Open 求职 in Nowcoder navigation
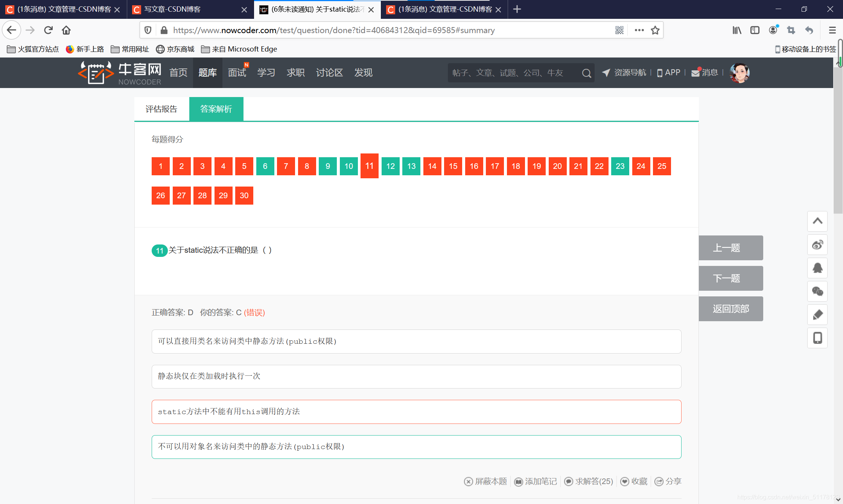 click(x=296, y=73)
